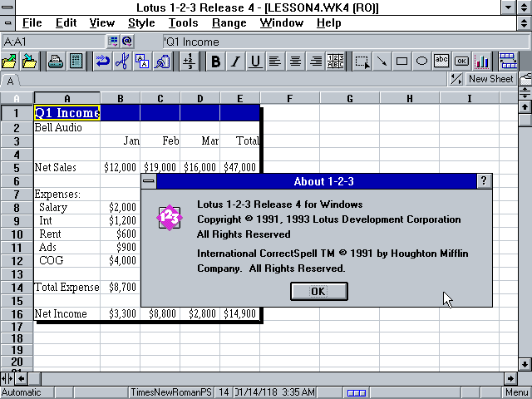Click the Menu mode indicator
Viewport: 532px width, 399px height.
[516, 392]
